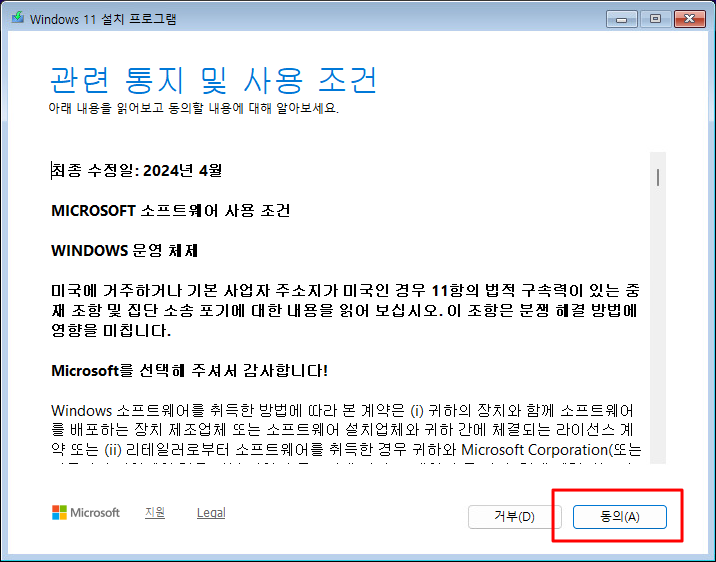Click the paragraph starting 'Windows 소프트웨어를 취득한'
Screen dimensions: 716x562
[x=345, y=430]
